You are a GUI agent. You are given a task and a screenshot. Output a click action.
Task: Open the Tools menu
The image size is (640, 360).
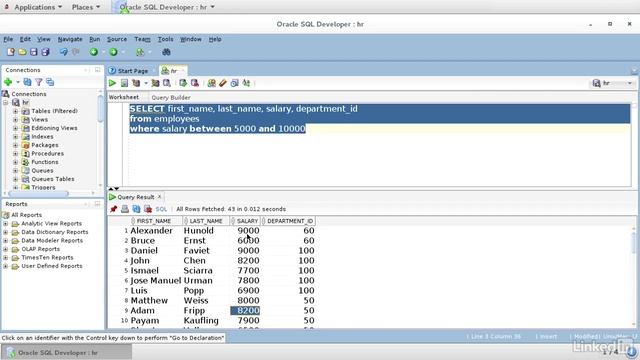(165, 39)
